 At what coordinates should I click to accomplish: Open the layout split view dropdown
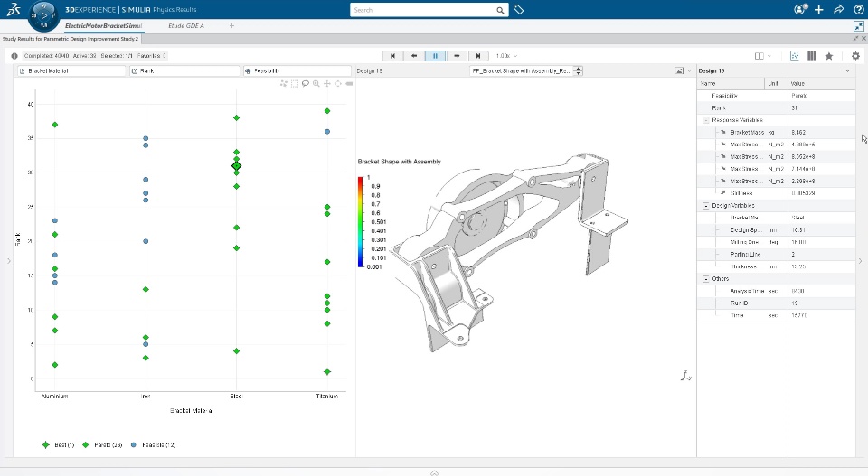[763, 56]
